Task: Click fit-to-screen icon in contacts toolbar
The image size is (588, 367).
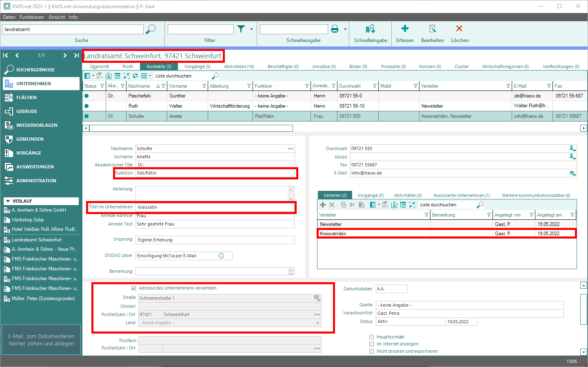Action: click(126, 76)
